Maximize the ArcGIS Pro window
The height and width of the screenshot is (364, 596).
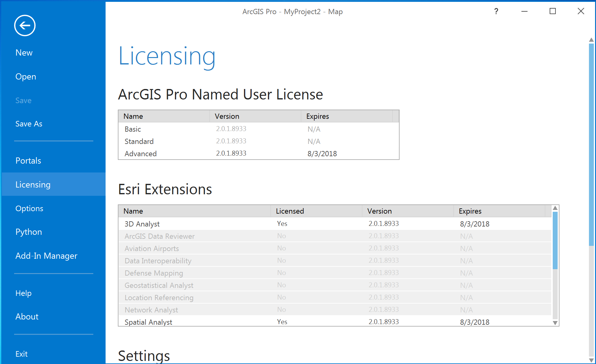point(553,11)
